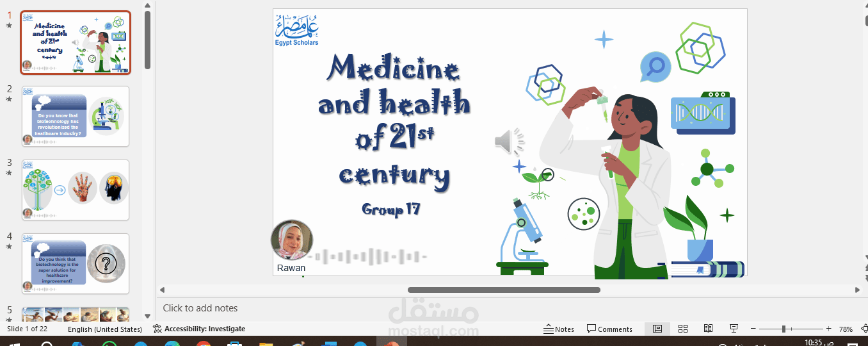This screenshot has height=346, width=868.
Task: Click animation star marker beside slide 2
Action: (9, 99)
